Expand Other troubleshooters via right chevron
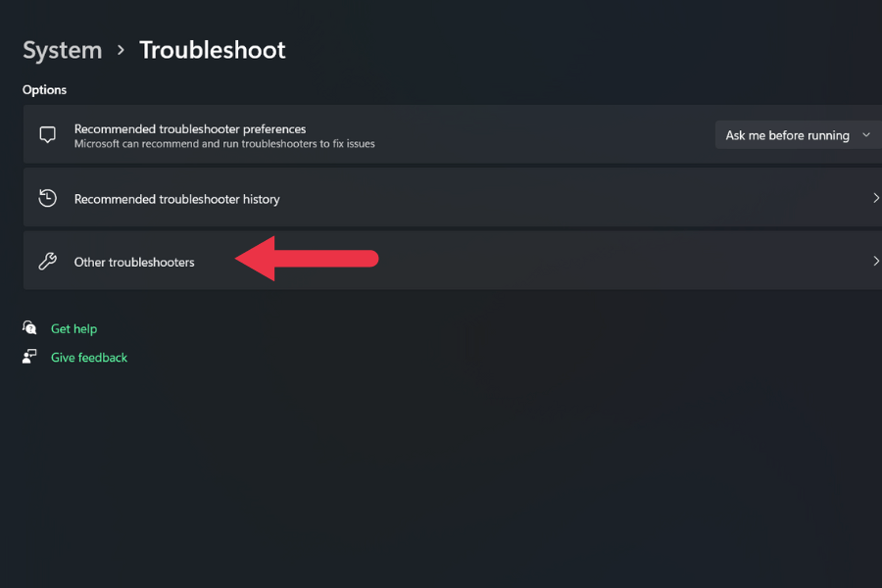The height and width of the screenshot is (588, 882). [876, 261]
